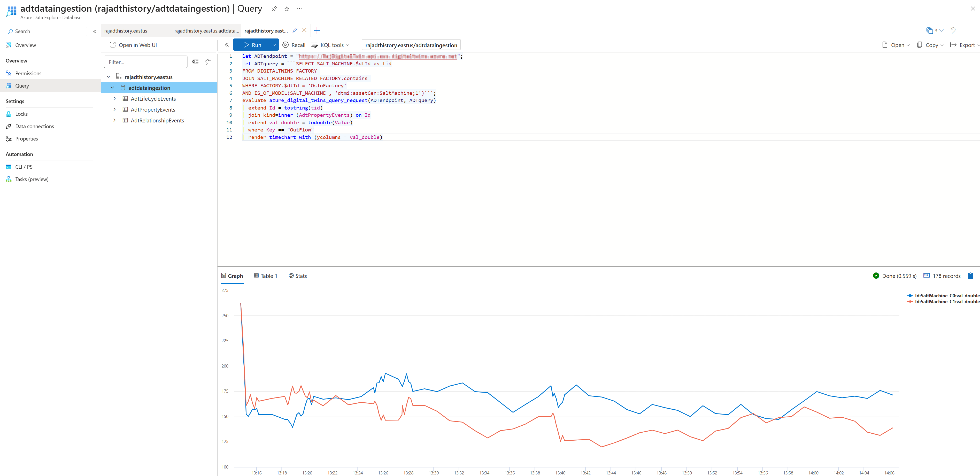Switch to the Graph results tab
Screen dimensions: 980x476
click(x=232, y=276)
